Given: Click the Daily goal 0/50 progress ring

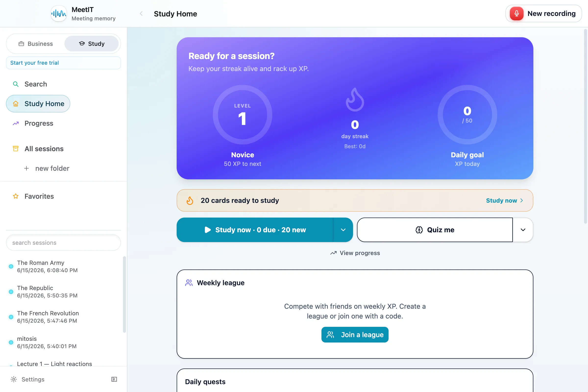Looking at the screenshot, I should tap(467, 115).
